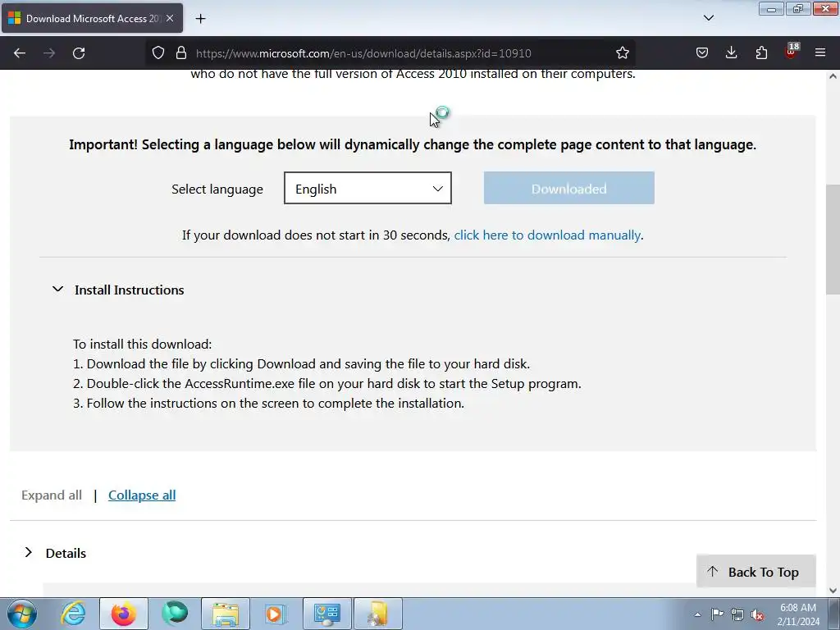Open the Windows Start menu
This screenshot has width=840, height=630.
click(22, 614)
